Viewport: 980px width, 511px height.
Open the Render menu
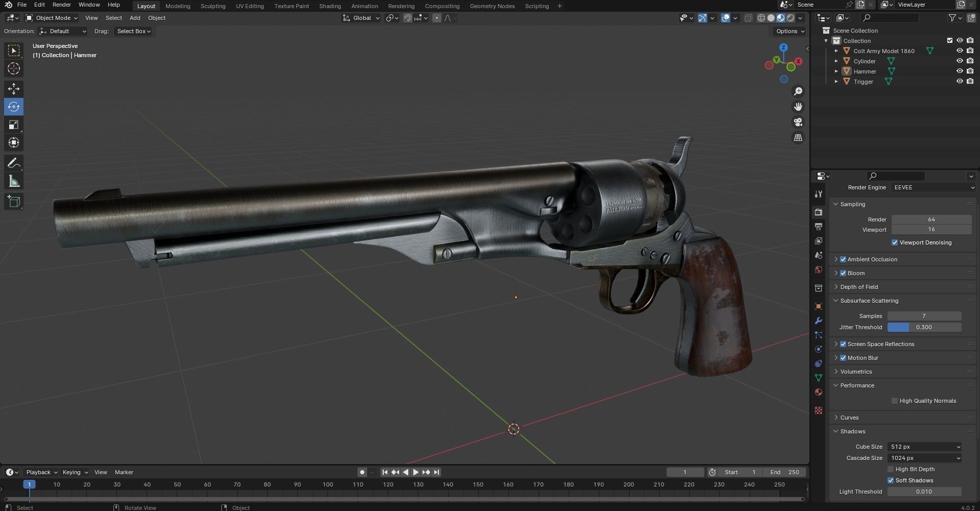click(x=61, y=5)
